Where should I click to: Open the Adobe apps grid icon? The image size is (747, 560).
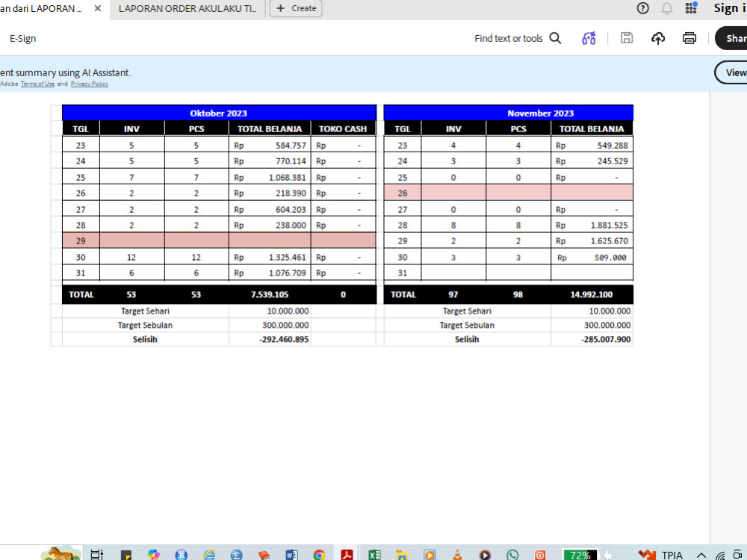[691, 8]
